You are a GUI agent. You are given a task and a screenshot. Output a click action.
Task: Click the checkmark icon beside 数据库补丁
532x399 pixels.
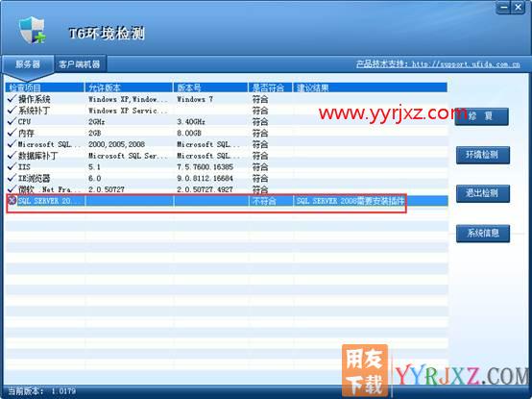click(x=12, y=155)
